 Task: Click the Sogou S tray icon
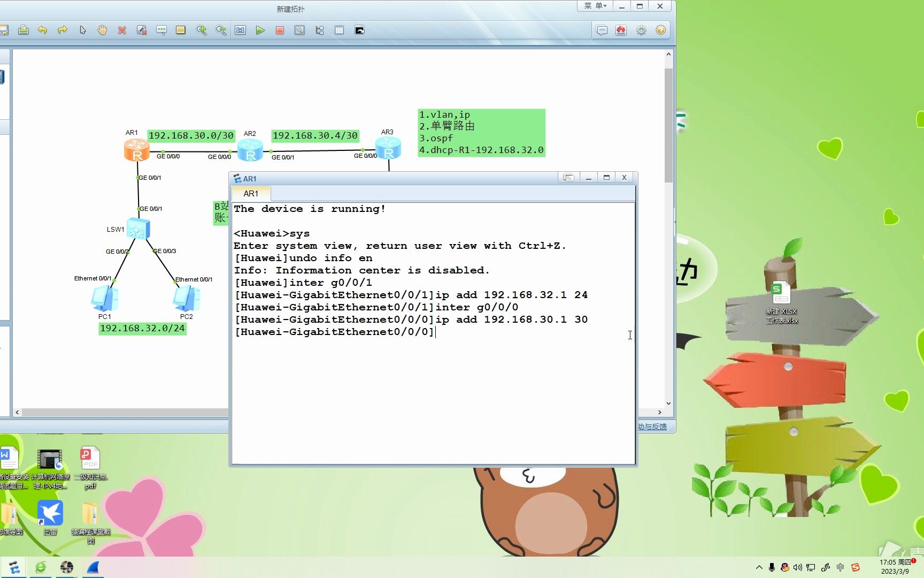coord(856,567)
